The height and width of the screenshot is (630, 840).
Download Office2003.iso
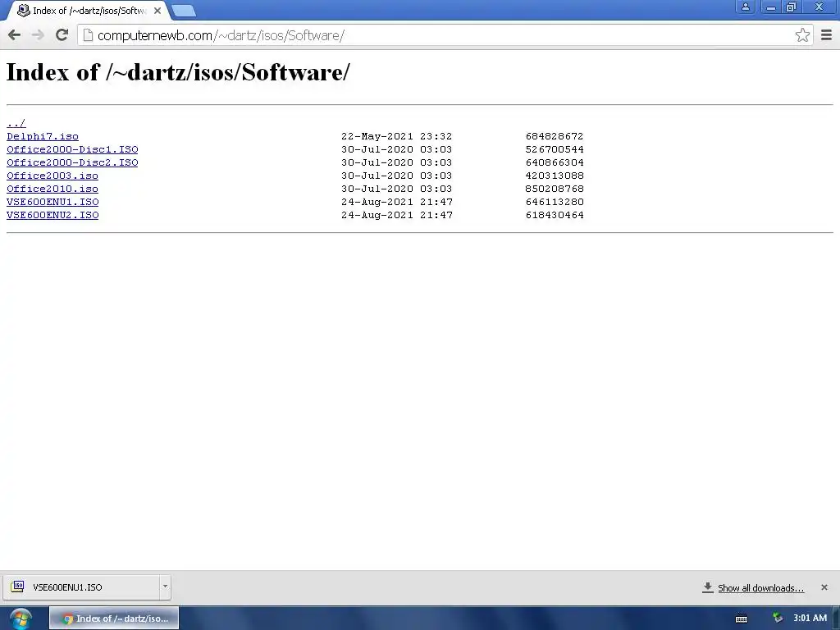point(52,176)
